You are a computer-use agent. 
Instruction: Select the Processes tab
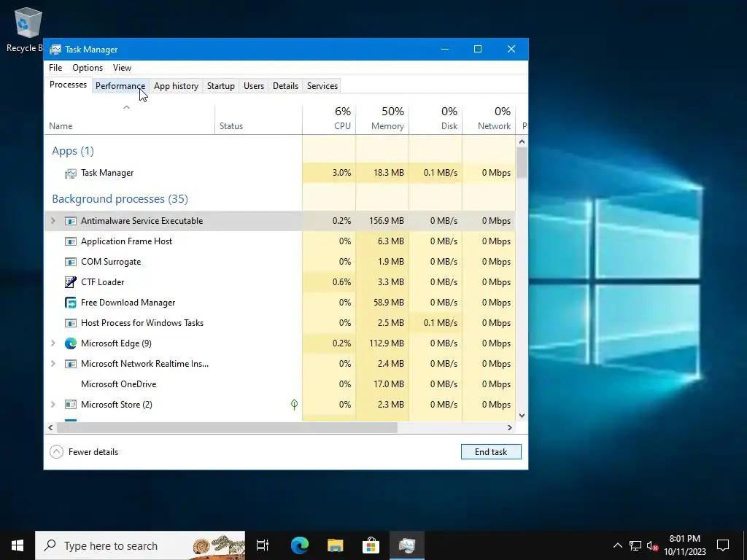pos(68,85)
